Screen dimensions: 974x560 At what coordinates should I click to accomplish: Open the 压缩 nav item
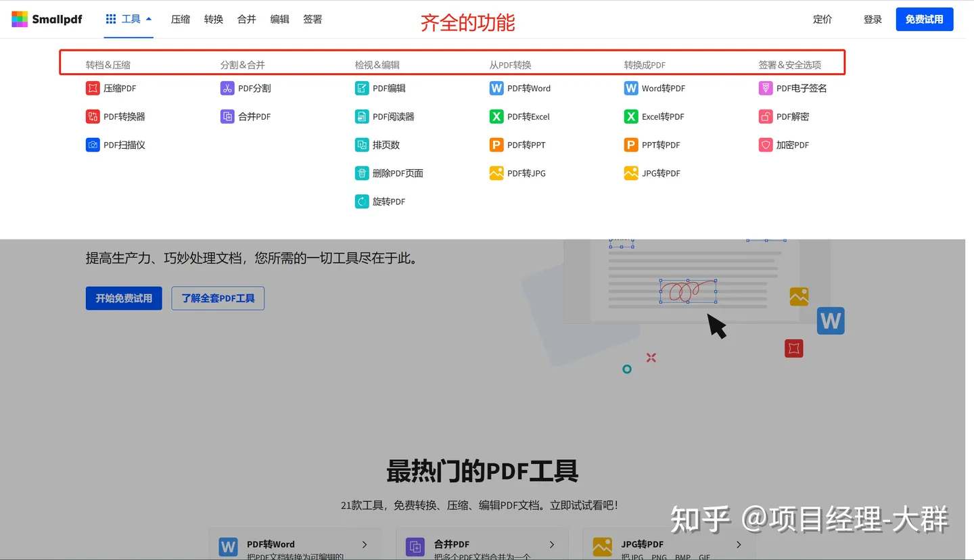(181, 20)
